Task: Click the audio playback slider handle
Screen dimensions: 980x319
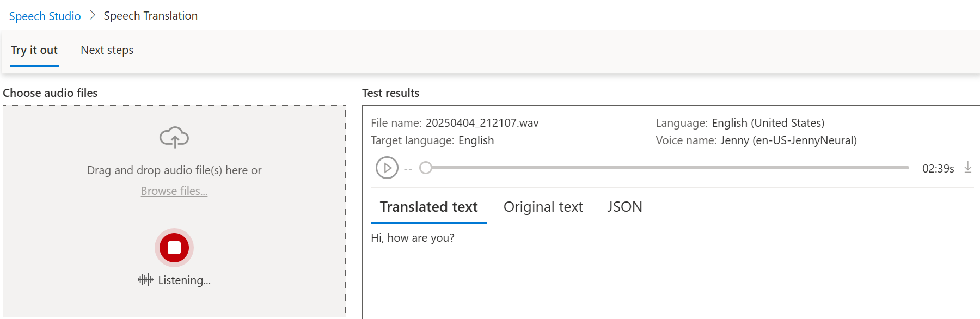Action: click(426, 168)
